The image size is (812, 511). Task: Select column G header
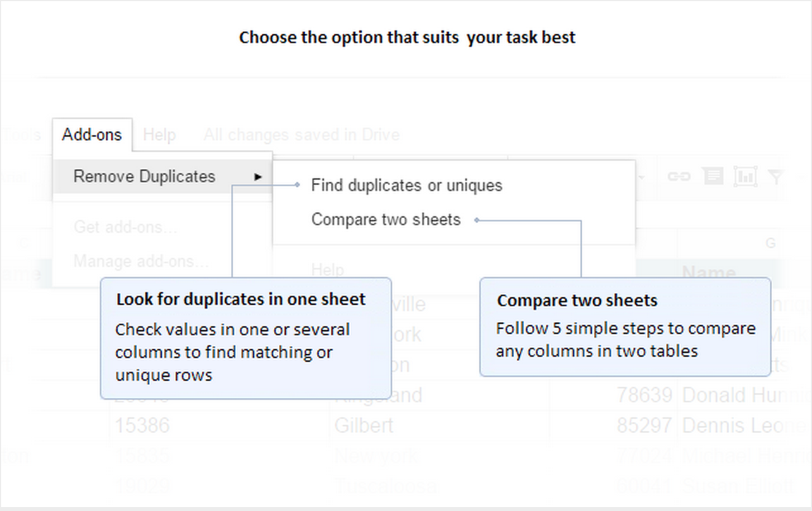[770, 243]
